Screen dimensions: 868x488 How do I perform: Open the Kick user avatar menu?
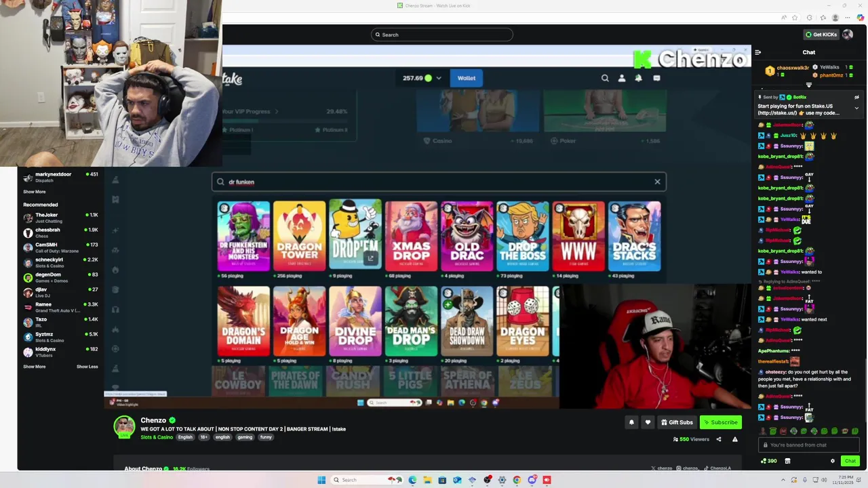coord(848,35)
